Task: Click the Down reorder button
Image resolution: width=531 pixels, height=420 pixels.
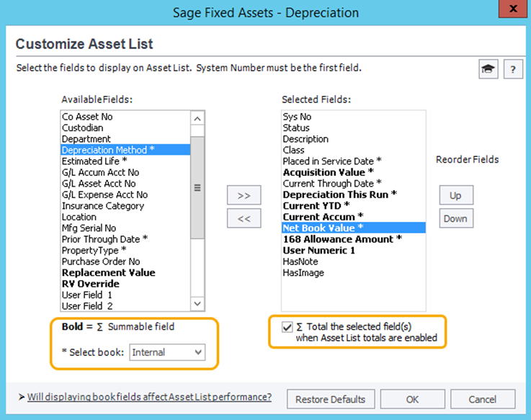Action: pos(455,218)
